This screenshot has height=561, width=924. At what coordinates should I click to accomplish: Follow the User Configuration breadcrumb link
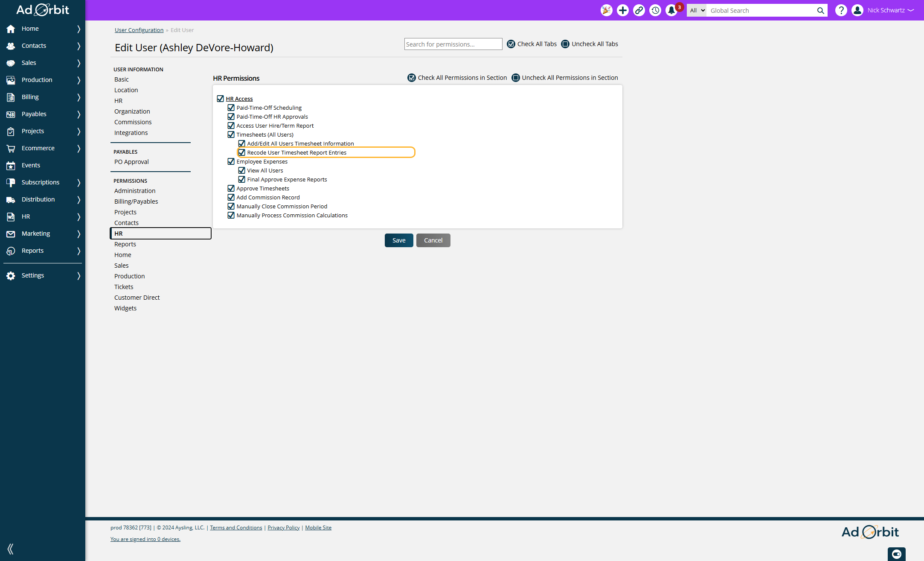click(139, 30)
